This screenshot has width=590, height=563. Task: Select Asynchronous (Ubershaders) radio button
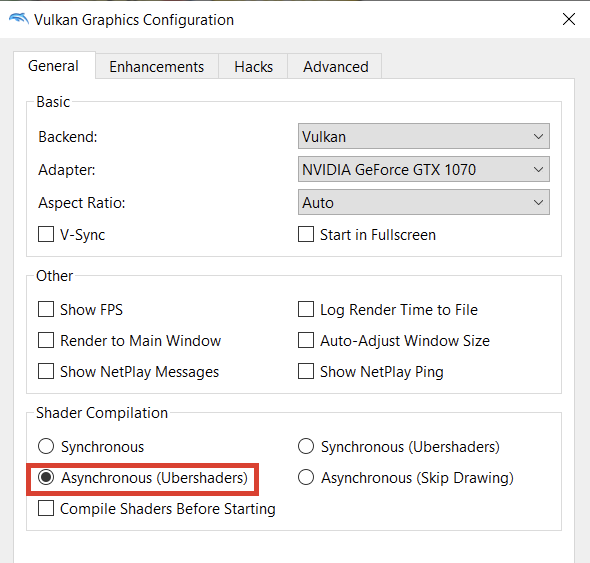point(46,478)
